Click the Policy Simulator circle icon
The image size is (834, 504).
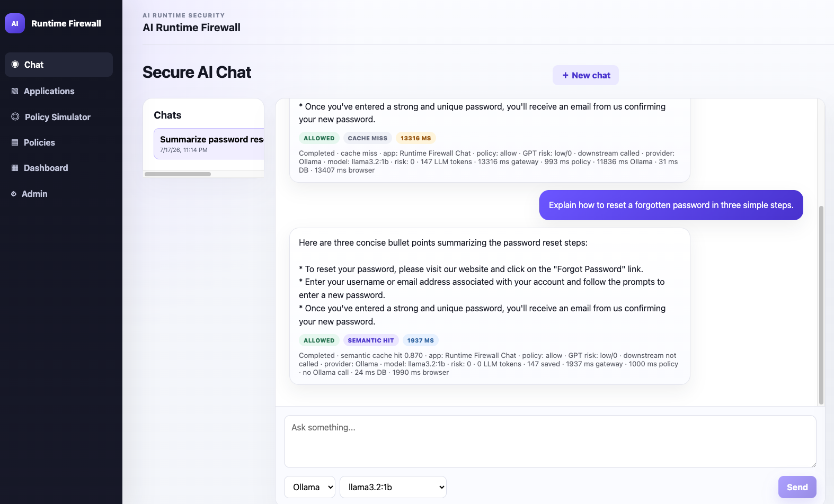pyautogui.click(x=15, y=116)
